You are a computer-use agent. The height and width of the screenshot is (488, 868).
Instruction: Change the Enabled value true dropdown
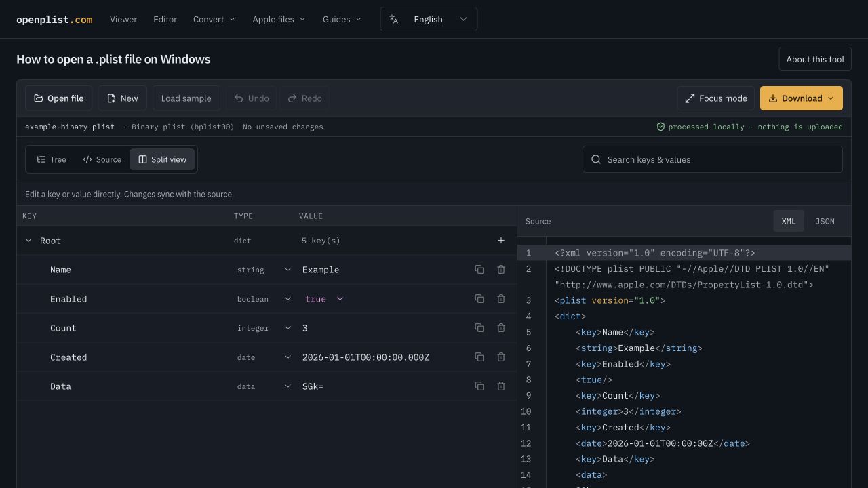pyautogui.click(x=324, y=299)
